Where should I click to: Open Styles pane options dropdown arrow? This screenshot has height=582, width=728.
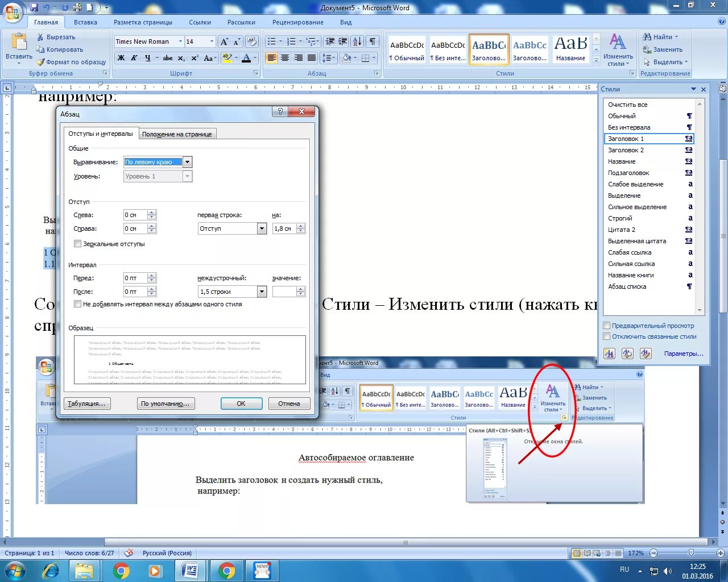[693, 89]
